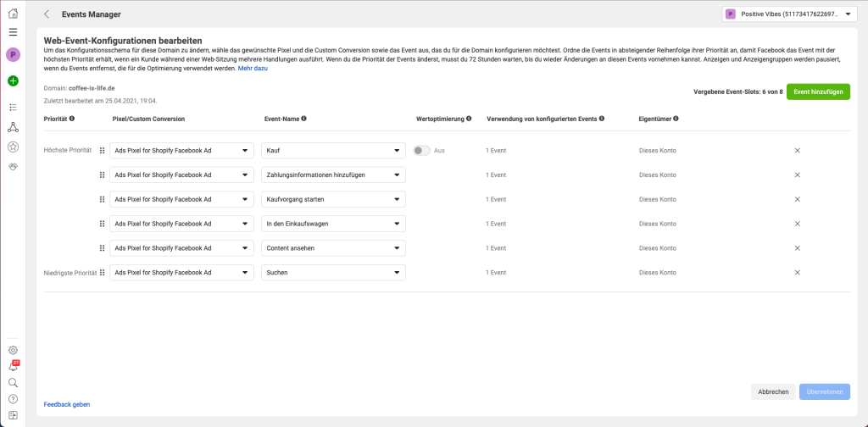
Task: Expand the Zahlungsinformationen hinzufügen dropdown
Action: (333, 175)
